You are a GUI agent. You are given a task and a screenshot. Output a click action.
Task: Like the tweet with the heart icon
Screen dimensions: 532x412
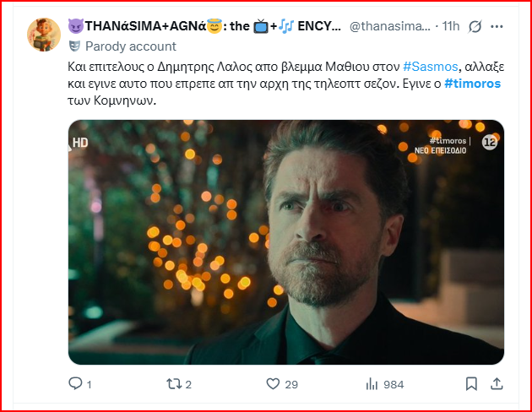(x=273, y=384)
